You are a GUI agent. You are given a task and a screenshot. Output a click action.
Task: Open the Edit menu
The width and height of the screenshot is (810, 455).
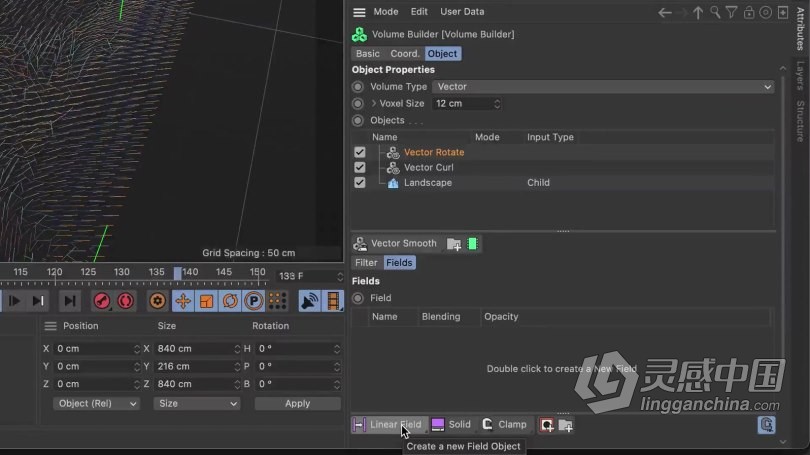(x=419, y=12)
